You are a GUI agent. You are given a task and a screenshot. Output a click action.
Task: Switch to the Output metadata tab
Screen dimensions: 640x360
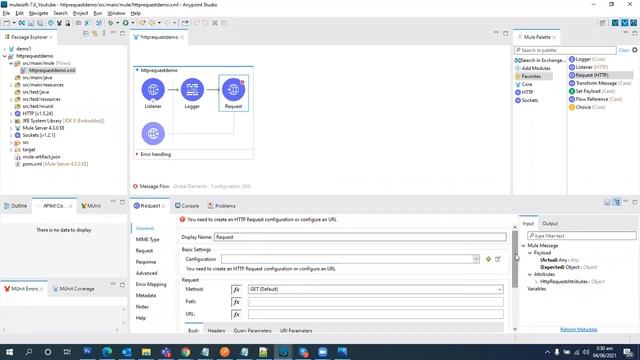point(550,224)
